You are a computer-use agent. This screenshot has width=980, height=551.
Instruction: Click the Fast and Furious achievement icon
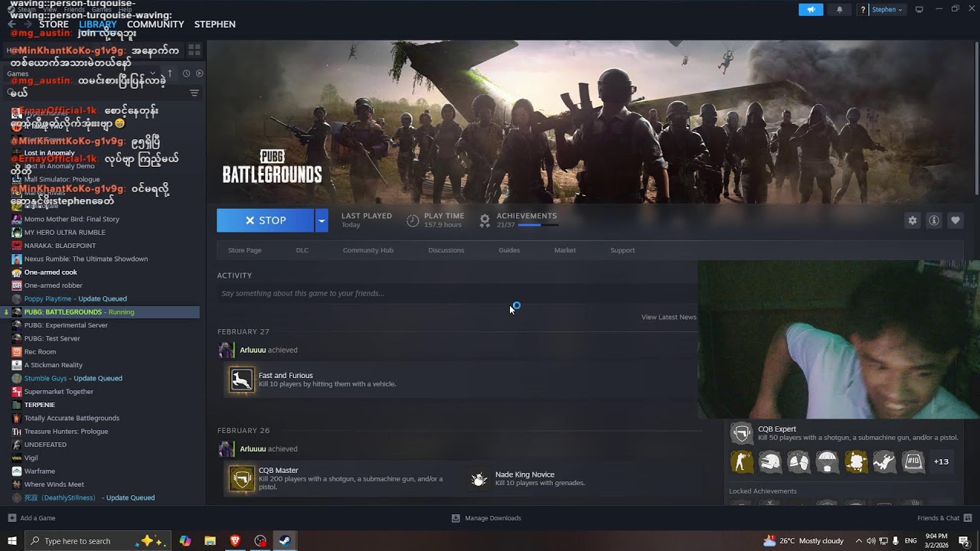click(x=241, y=380)
